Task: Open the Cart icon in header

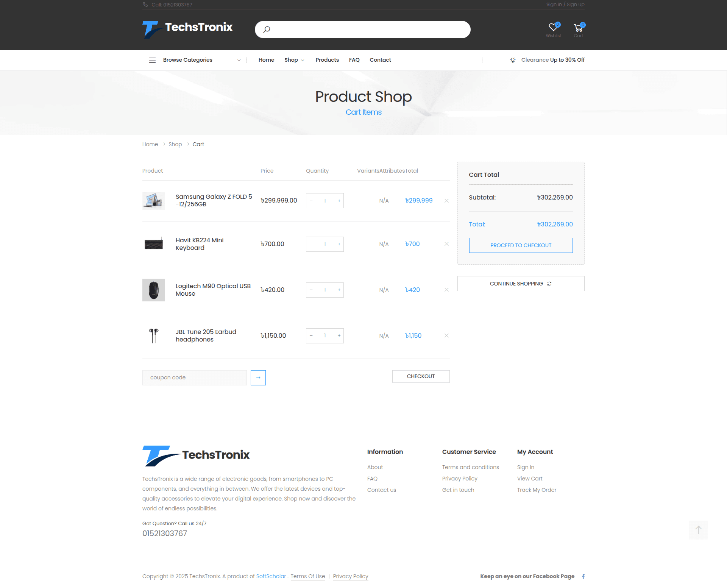Action: 578,28
